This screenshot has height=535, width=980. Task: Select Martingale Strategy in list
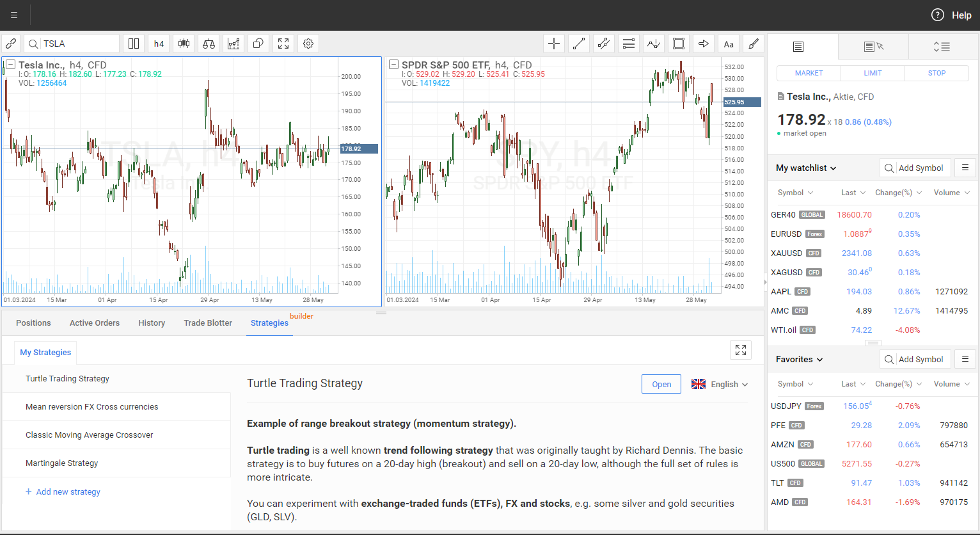[x=116, y=463]
